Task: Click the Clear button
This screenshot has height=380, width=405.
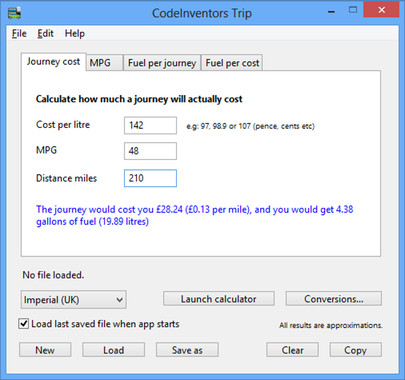Action: [x=292, y=350]
